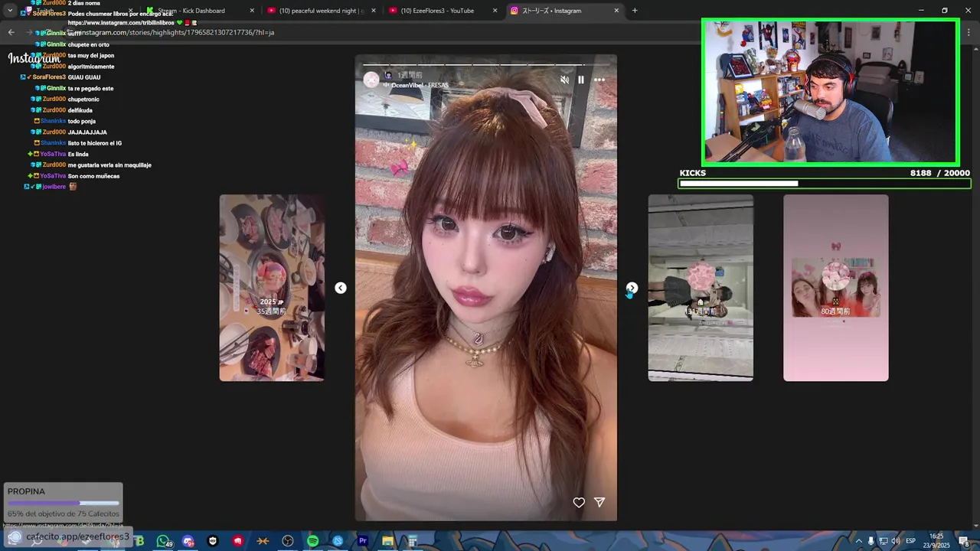Close the EzeeFlores3 YouTube tab
Viewport: 980px width, 551px height.
point(495,11)
